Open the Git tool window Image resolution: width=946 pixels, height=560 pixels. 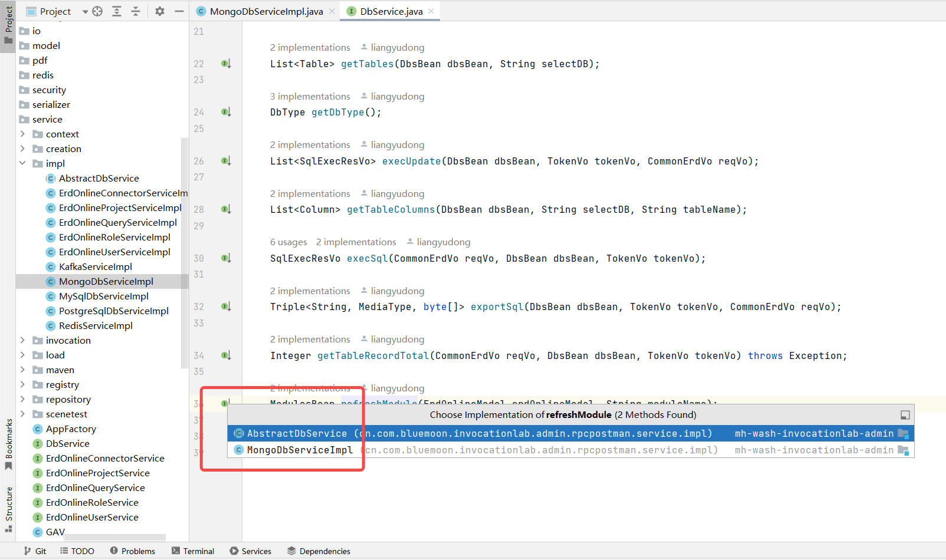(x=35, y=551)
